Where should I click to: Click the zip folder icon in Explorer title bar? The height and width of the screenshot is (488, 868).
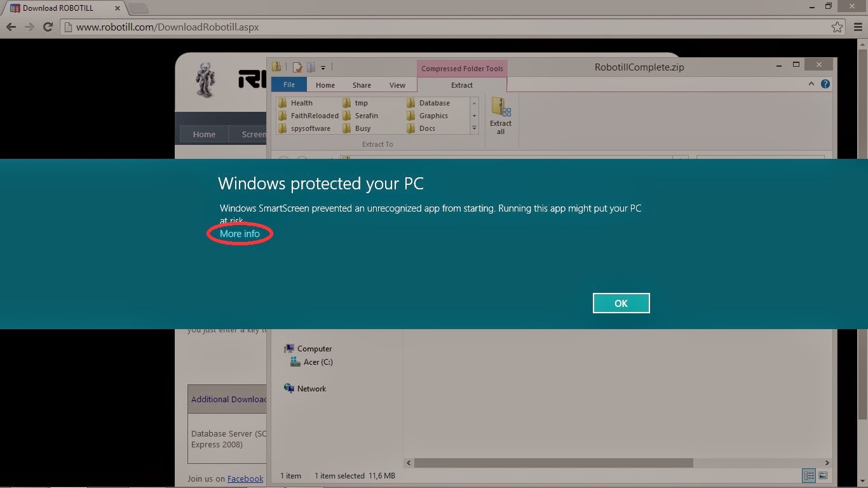pos(276,67)
